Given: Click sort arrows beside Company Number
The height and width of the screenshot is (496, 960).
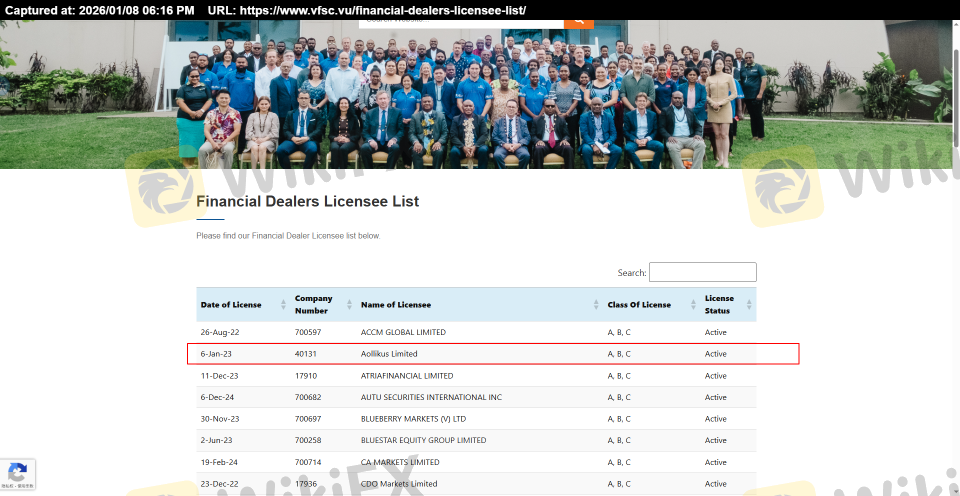Looking at the screenshot, I should (349, 305).
